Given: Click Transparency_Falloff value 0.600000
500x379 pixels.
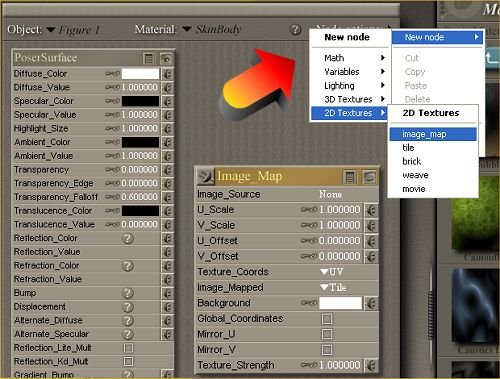Looking at the screenshot, I should pyautogui.click(x=140, y=197).
